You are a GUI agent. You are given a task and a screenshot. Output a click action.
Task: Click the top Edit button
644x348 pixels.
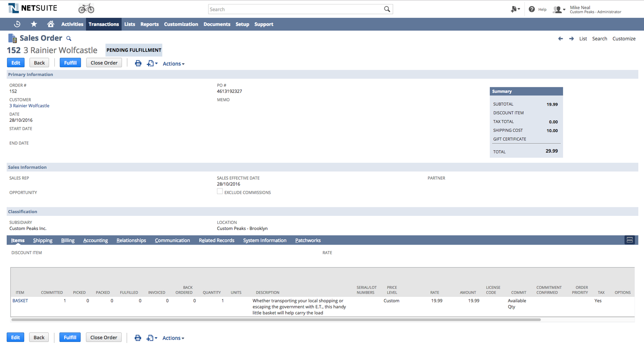tap(16, 63)
